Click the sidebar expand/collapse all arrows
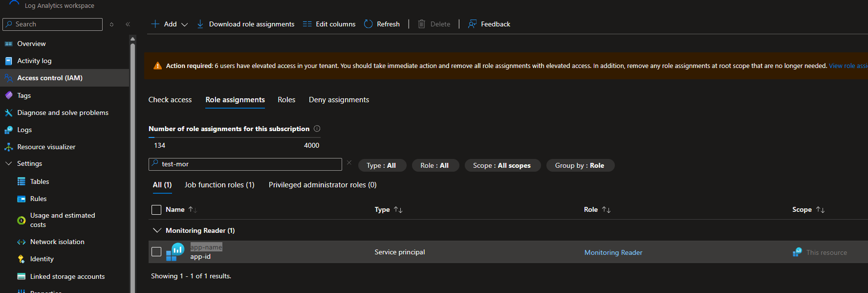Viewport: 868px width, 293px height. pyautogui.click(x=111, y=24)
